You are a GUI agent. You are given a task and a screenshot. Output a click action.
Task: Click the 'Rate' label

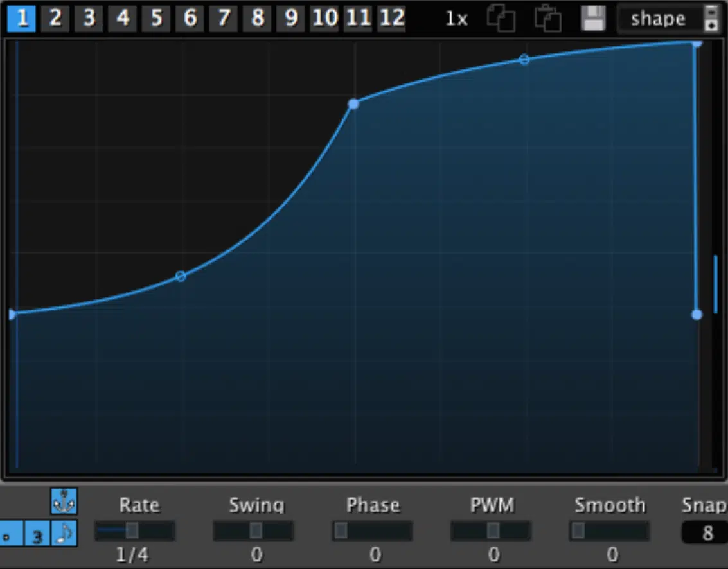point(139,505)
